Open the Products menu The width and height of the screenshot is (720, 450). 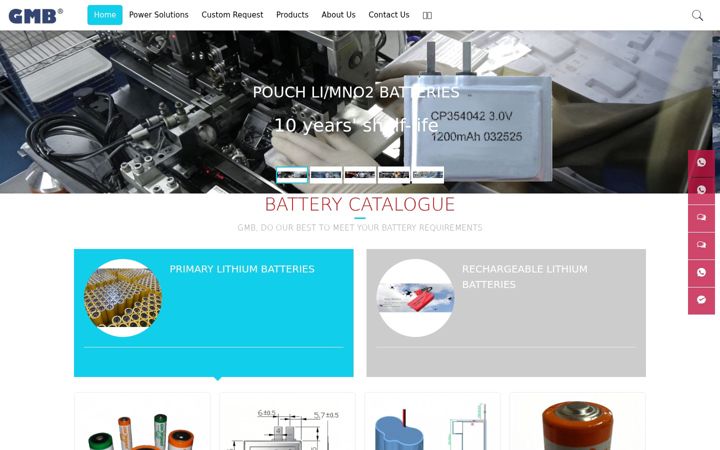(292, 15)
